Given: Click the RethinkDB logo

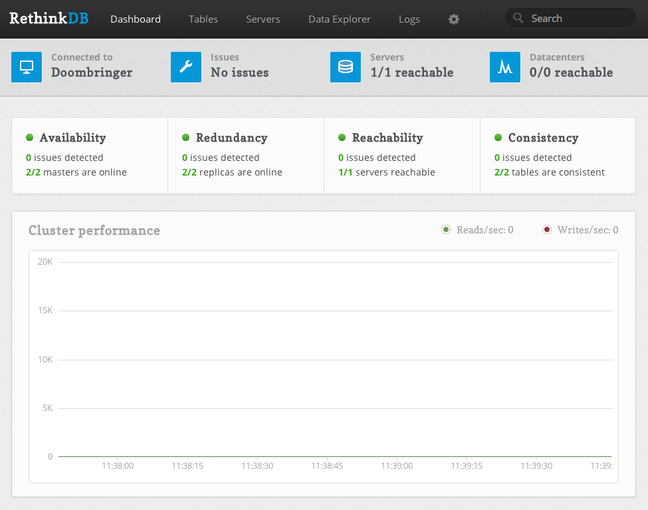Looking at the screenshot, I should click(x=49, y=19).
